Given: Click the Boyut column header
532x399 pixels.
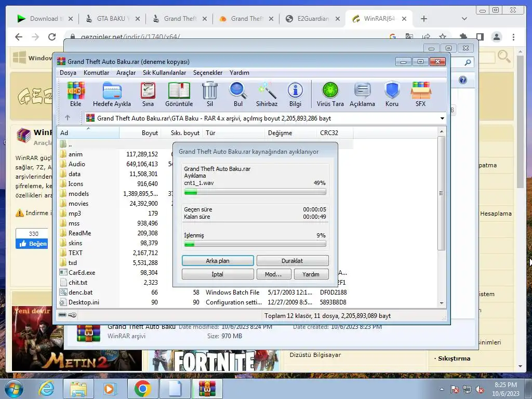Looking at the screenshot, I should [x=140, y=132].
